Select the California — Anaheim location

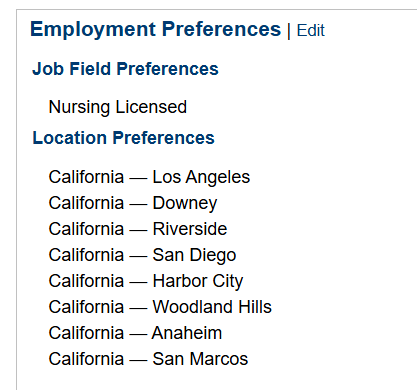pos(135,333)
